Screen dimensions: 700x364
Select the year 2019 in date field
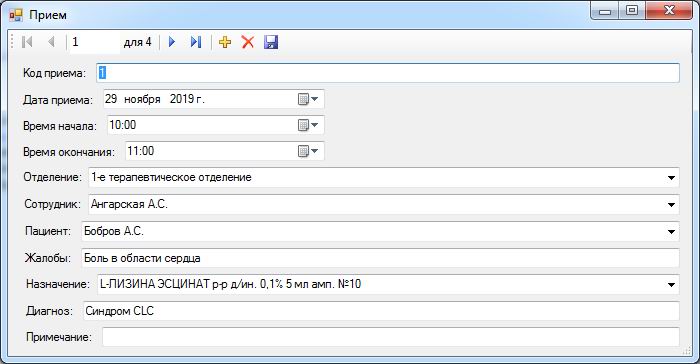pos(182,99)
